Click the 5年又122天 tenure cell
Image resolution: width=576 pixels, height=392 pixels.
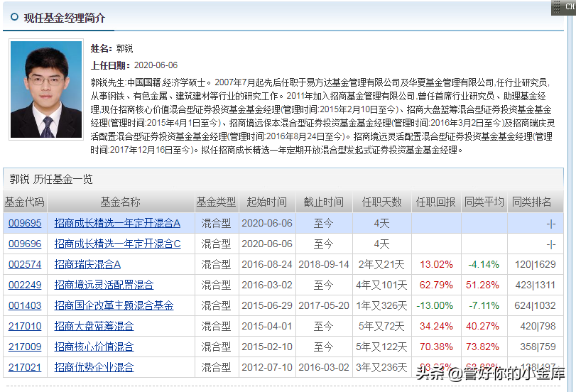click(x=381, y=347)
